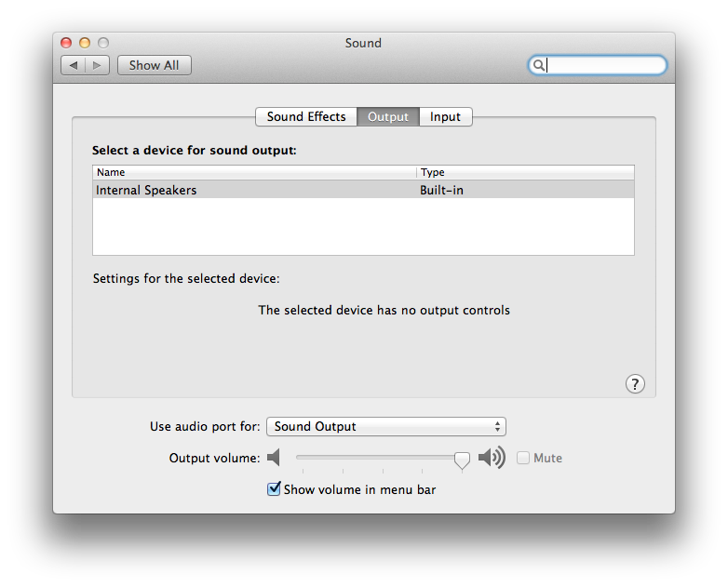Viewport: 728px width, 587px height.
Task: Select the Internal Speakers device row
Action: [x=364, y=191]
